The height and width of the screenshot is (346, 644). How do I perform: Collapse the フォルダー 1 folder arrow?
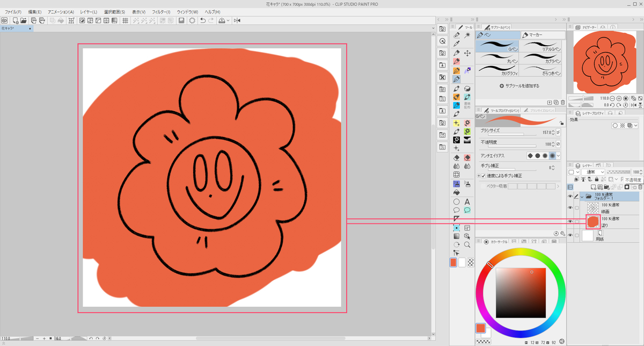pyautogui.click(x=582, y=197)
